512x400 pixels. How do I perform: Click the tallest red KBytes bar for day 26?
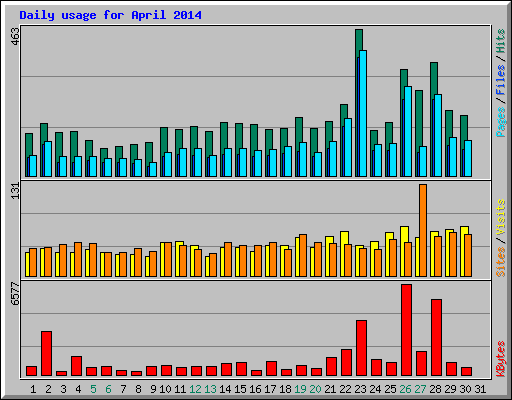coord(406,330)
